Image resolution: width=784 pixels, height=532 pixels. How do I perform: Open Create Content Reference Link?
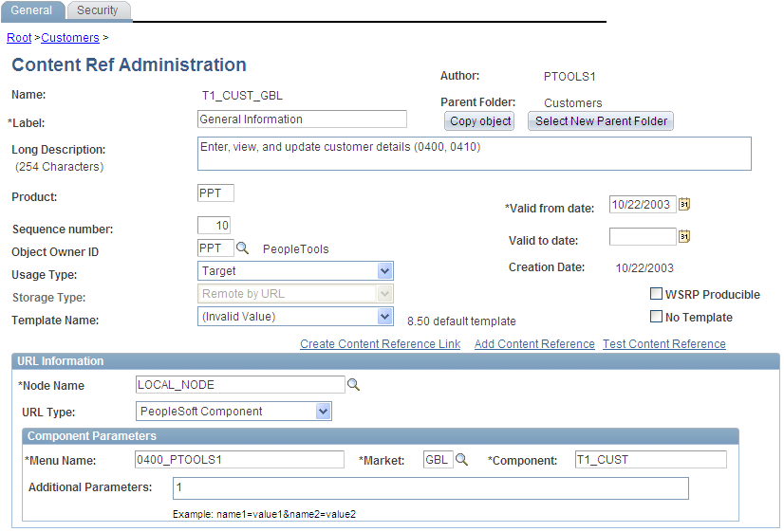pyautogui.click(x=380, y=344)
